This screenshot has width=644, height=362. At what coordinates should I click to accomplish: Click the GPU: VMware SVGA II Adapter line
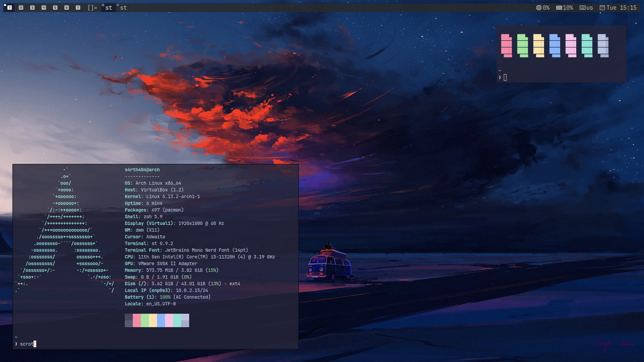pos(161,263)
